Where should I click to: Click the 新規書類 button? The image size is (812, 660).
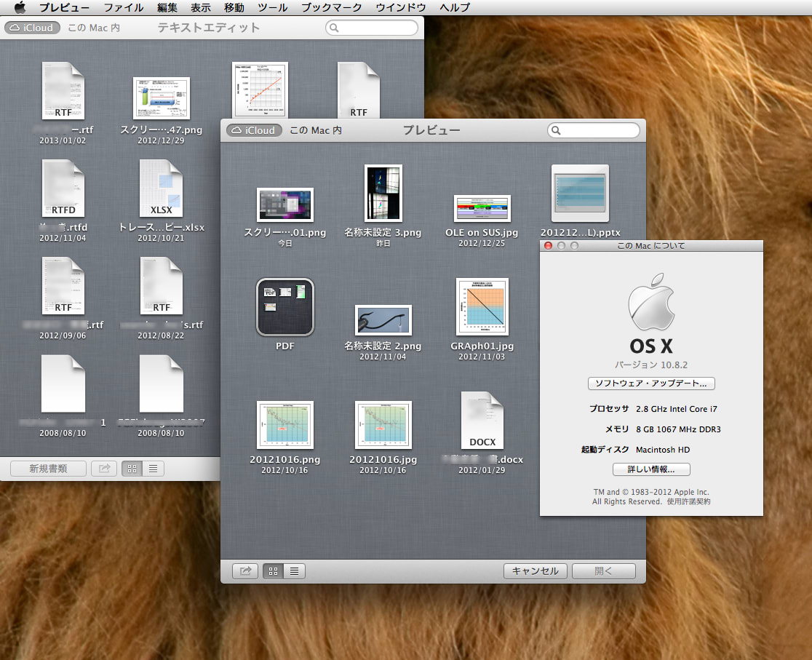tap(48, 469)
